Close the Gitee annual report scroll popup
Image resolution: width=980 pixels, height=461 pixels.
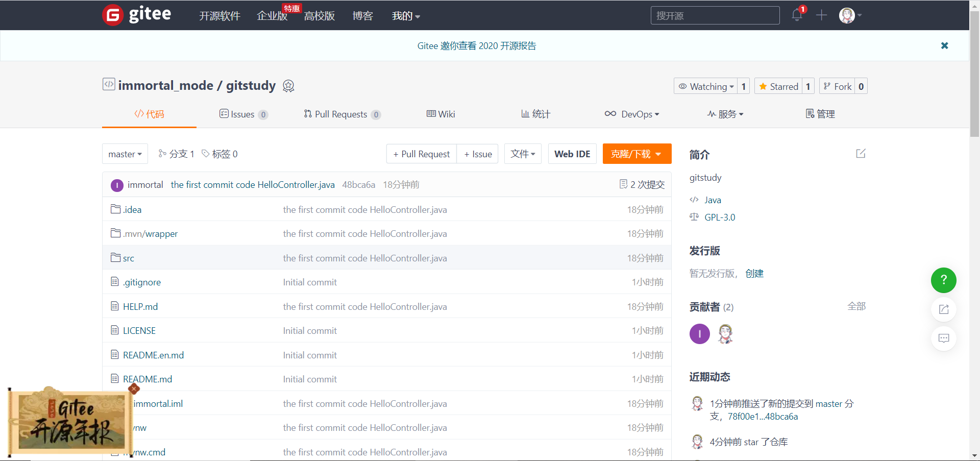[x=134, y=389]
